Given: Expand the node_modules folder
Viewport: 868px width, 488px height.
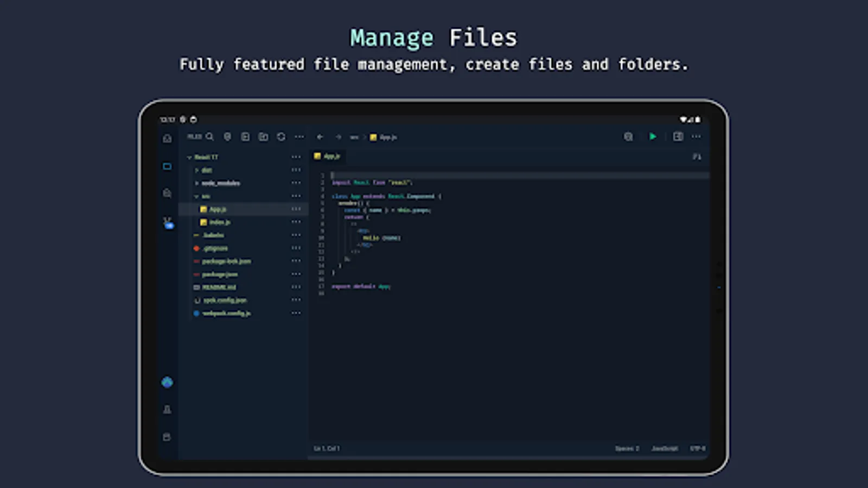Looking at the screenshot, I should click(x=197, y=183).
